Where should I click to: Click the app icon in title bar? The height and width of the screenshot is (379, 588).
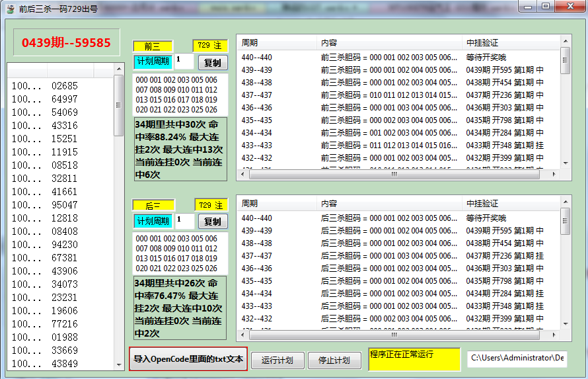click(x=10, y=8)
